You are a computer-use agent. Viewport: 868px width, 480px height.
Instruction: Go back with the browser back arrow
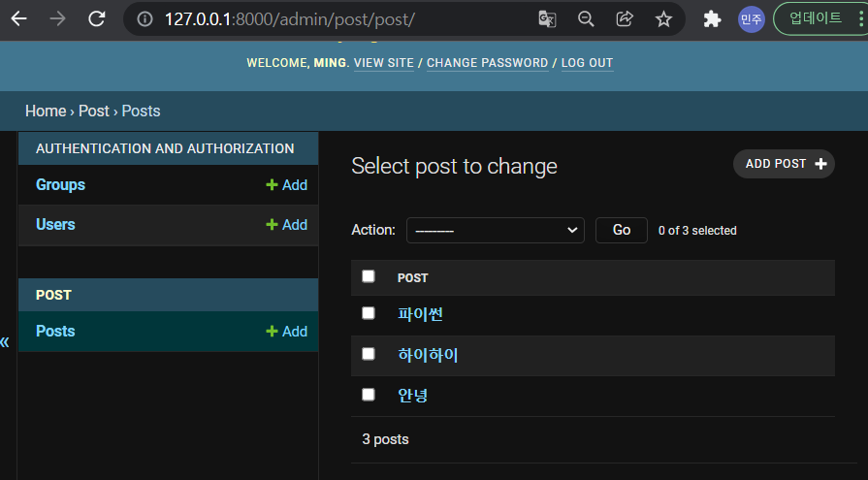[19, 18]
